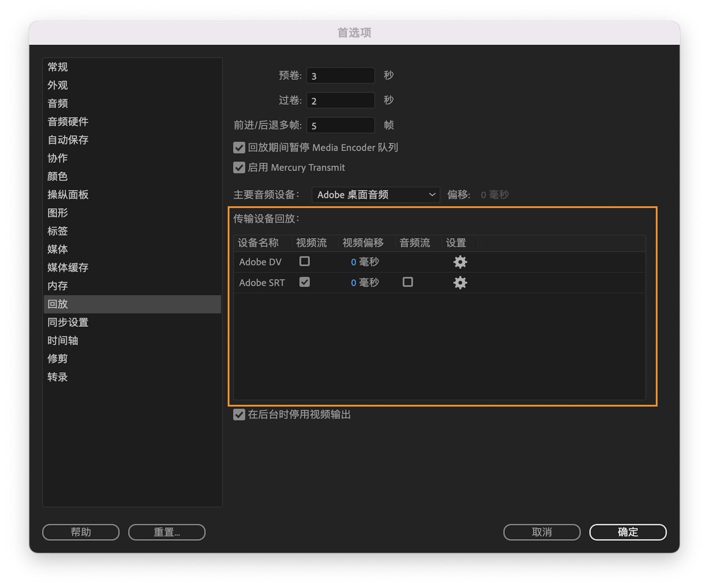Select the 设备名称 column header
This screenshot has height=588, width=709.
(x=259, y=243)
